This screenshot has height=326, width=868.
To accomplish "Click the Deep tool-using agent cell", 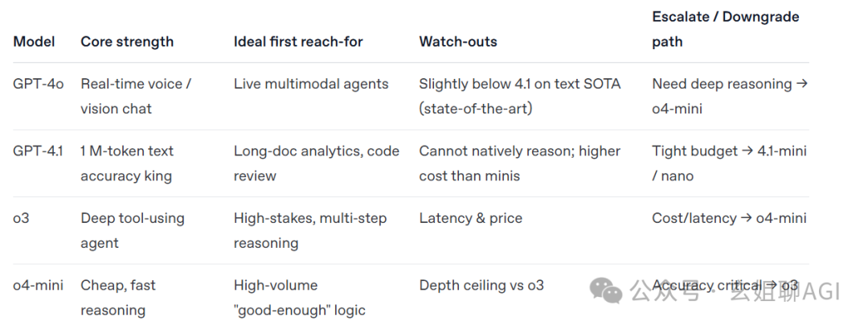I will click(x=133, y=230).
